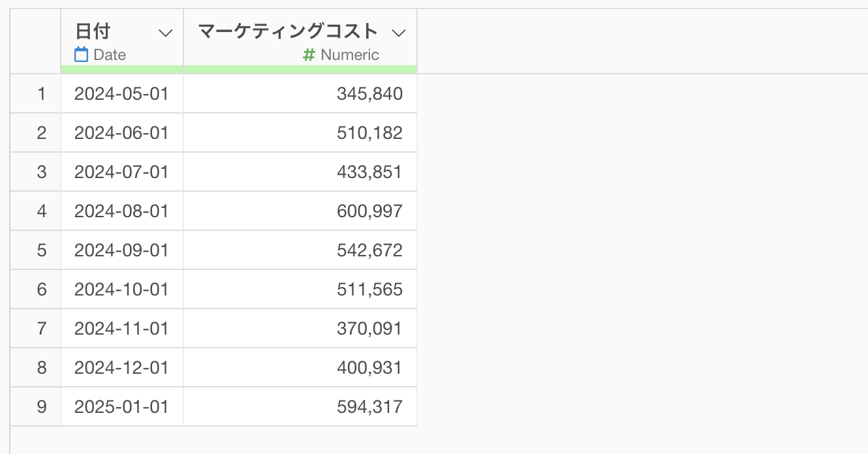Click the date cell 2024-08-01
This screenshot has width=868, height=454.
121,211
